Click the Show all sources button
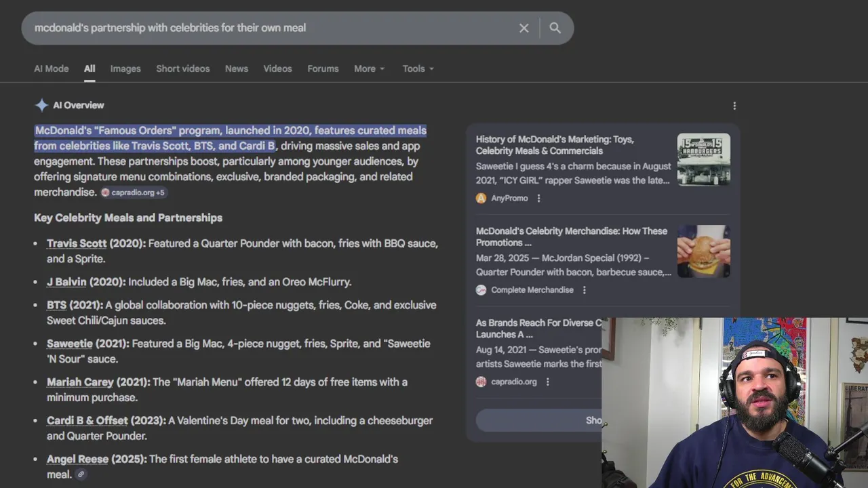Image resolution: width=868 pixels, height=488 pixels. coord(539,420)
